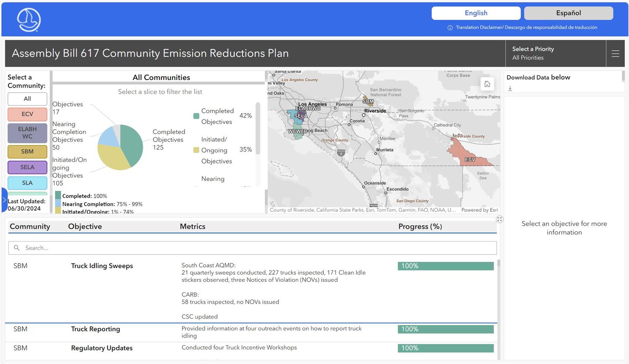The image size is (629, 364).
Task: Switch language to English
Action: [476, 13]
